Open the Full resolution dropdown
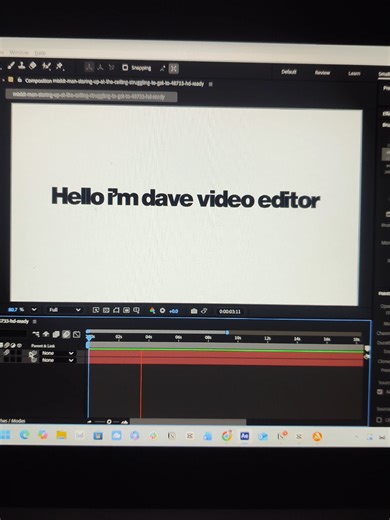390x520 pixels. point(65,310)
